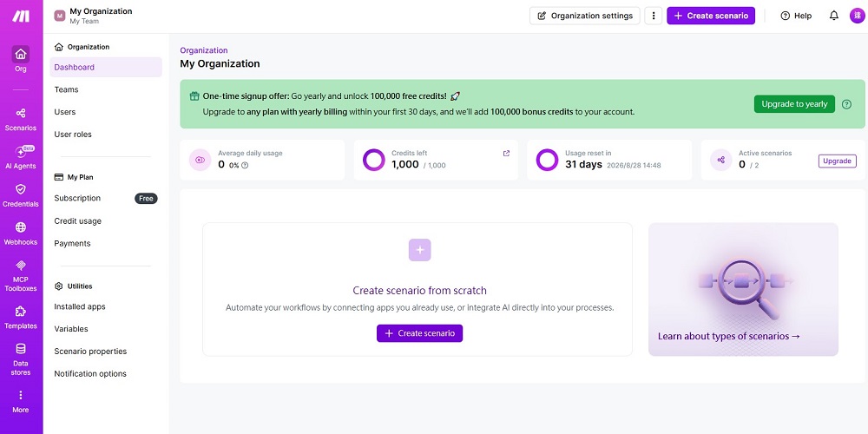868x434 pixels.
Task: Click the My Organization team switcher
Action: pyautogui.click(x=93, y=16)
